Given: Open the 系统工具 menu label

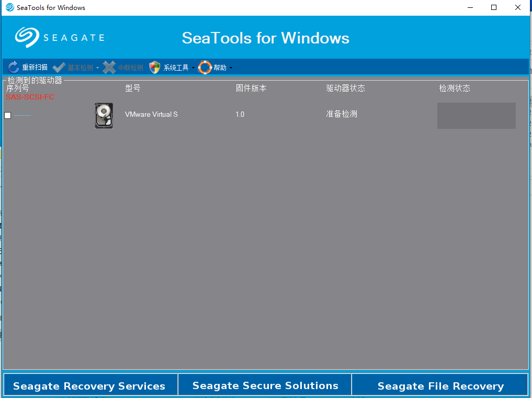Looking at the screenshot, I should [176, 68].
